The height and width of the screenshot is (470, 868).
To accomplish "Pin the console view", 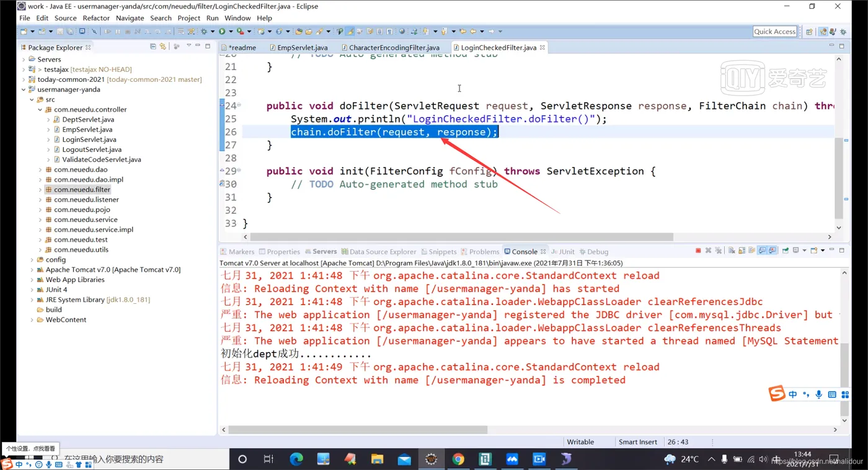I will pos(786,251).
